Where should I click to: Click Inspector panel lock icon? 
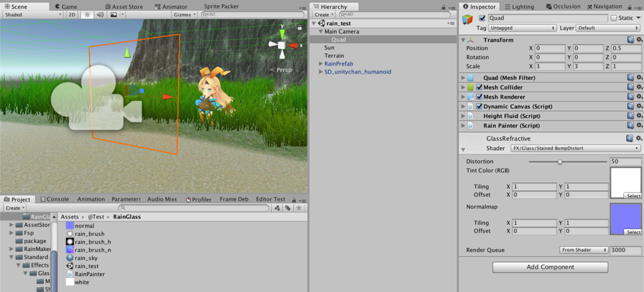click(x=631, y=8)
